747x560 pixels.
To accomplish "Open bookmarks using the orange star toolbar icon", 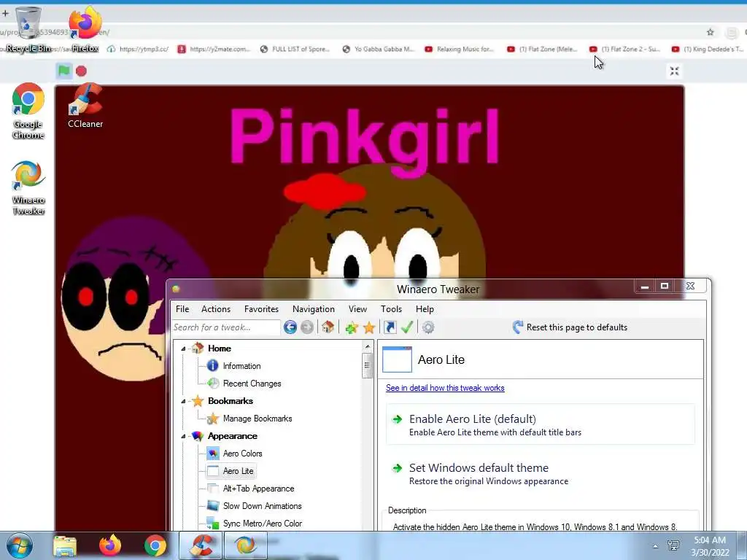I will [x=369, y=327].
